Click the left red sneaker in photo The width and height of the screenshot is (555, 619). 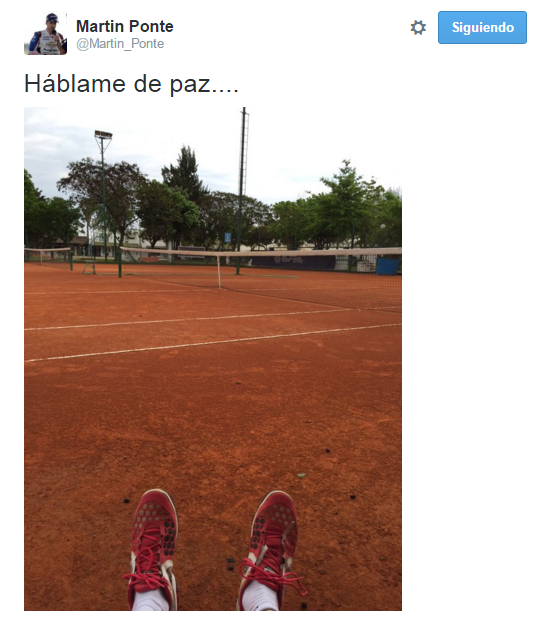152,550
